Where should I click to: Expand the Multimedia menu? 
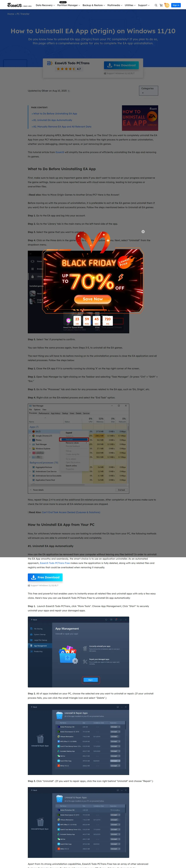[x=115, y=5]
